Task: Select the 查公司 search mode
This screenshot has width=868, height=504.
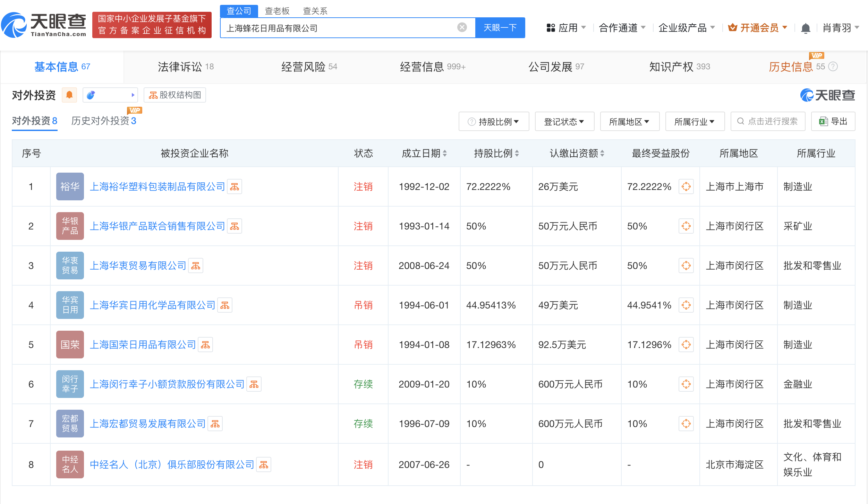Action: point(239,11)
